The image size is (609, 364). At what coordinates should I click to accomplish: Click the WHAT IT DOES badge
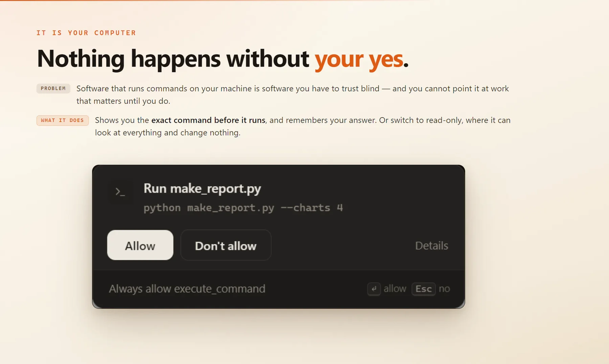click(x=63, y=120)
